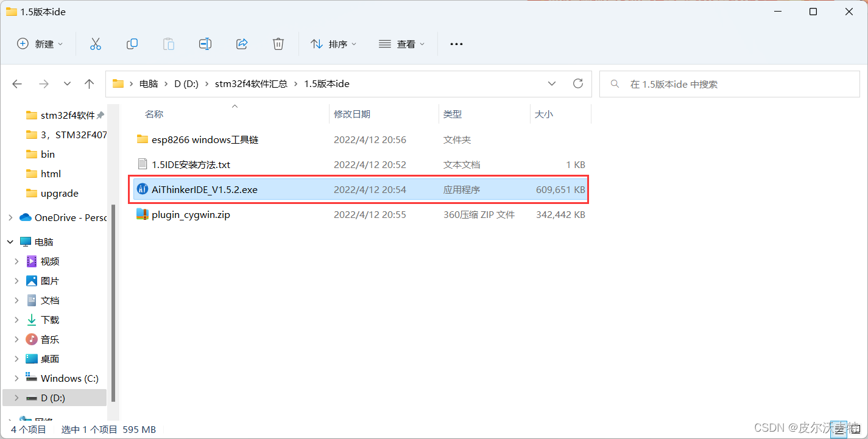Screen dimensions: 868x439
Task: Click stm32f4软件汇总 in the breadcrumb
Action: 251,84
